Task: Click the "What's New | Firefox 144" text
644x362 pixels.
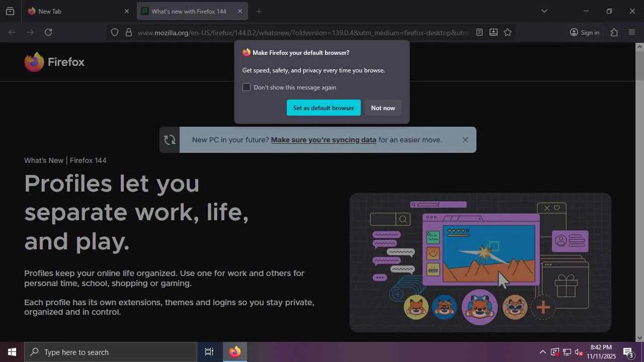Action: point(65,160)
